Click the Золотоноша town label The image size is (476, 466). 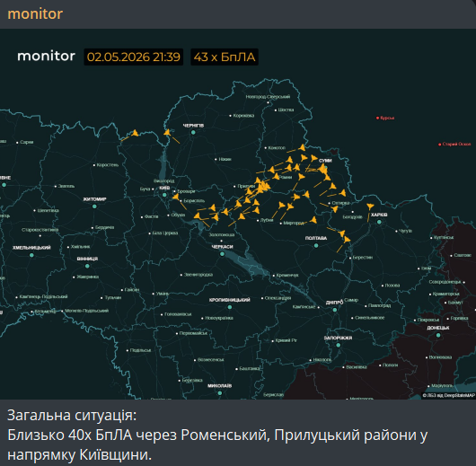click(x=222, y=235)
